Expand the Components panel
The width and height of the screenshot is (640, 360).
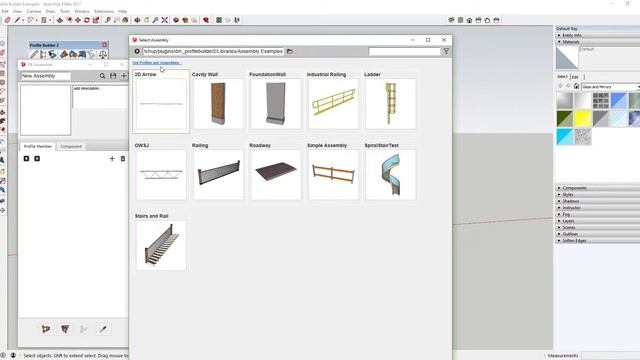click(x=598, y=188)
